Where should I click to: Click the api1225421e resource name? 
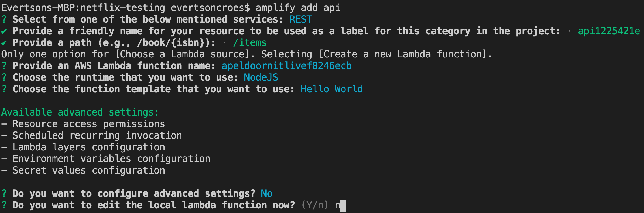tap(609, 31)
